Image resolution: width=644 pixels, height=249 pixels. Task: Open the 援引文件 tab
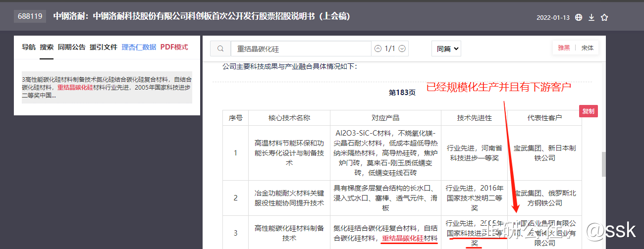tap(104, 47)
